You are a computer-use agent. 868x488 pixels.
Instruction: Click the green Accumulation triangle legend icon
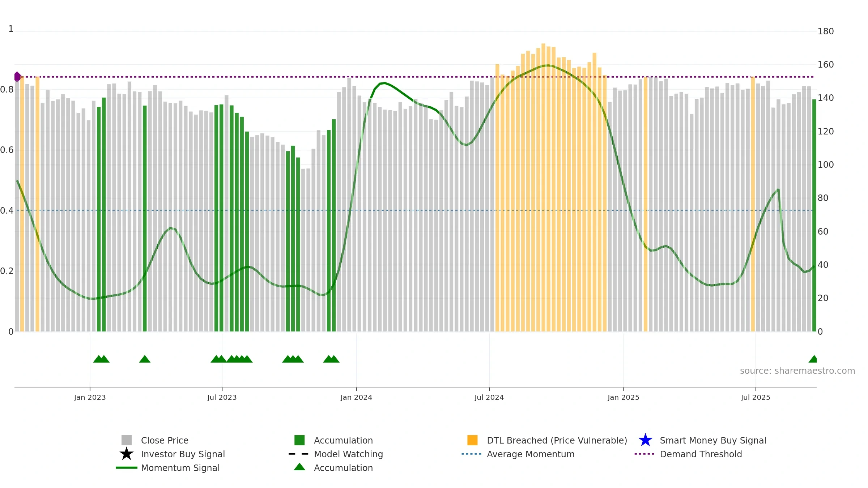(x=299, y=467)
